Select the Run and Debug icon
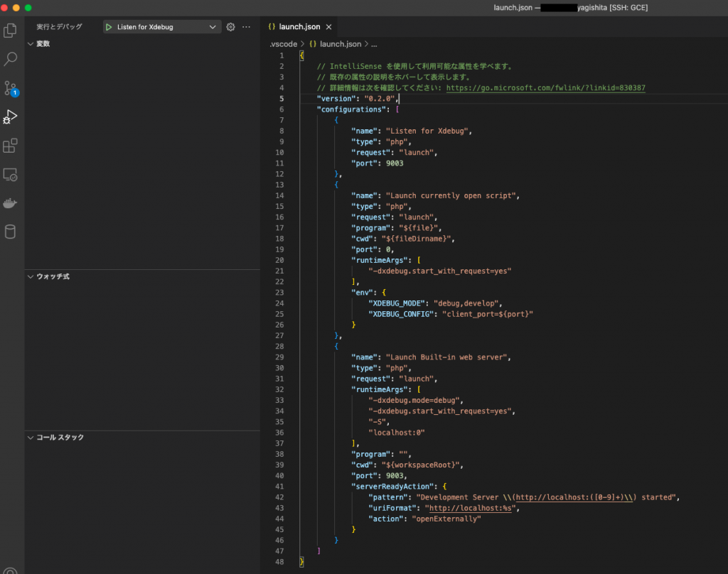The height and width of the screenshot is (574, 728). tap(11, 117)
